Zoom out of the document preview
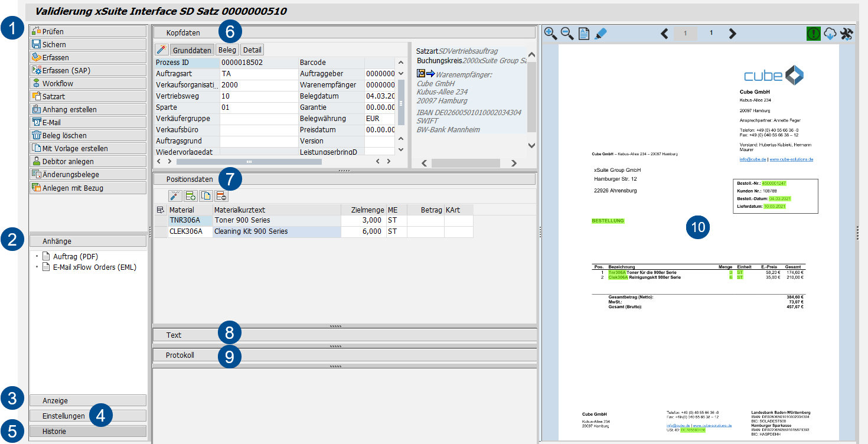Viewport: 868px width, 444px height. [567, 34]
